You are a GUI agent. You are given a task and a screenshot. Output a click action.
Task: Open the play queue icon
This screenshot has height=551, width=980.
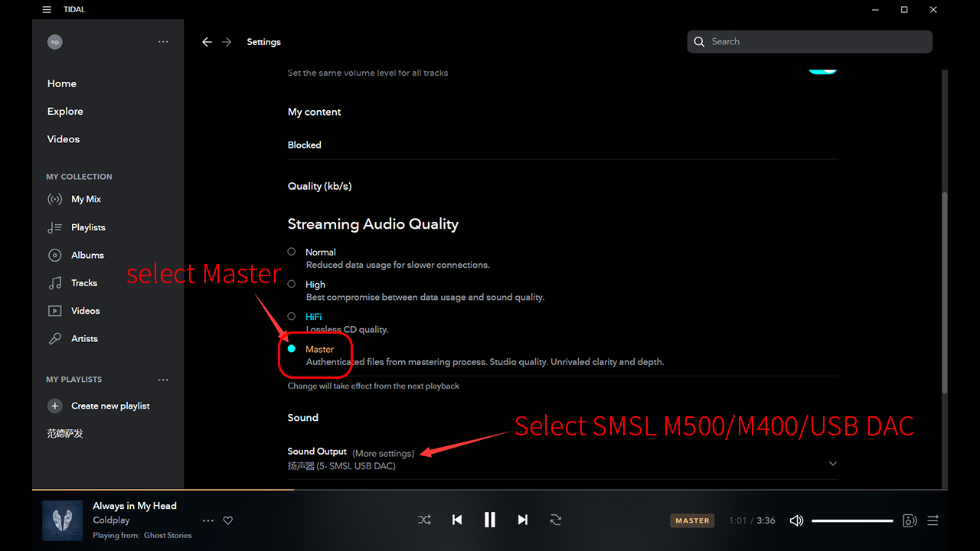tap(933, 520)
